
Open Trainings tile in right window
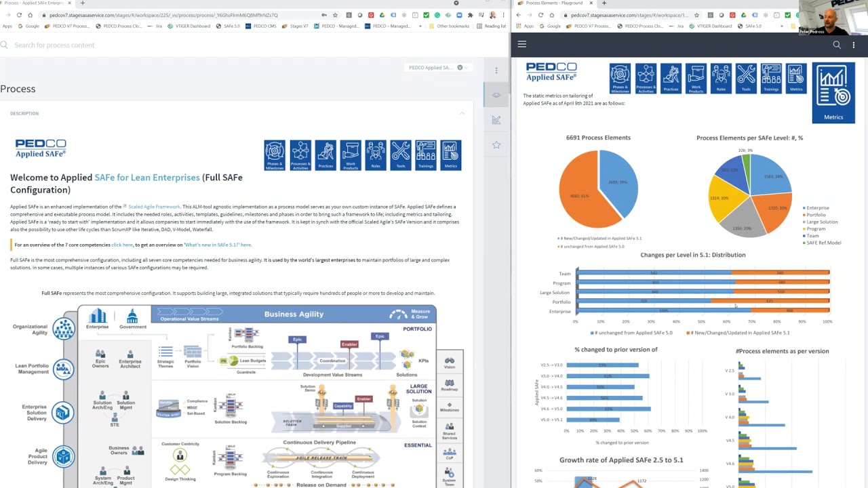pos(771,79)
